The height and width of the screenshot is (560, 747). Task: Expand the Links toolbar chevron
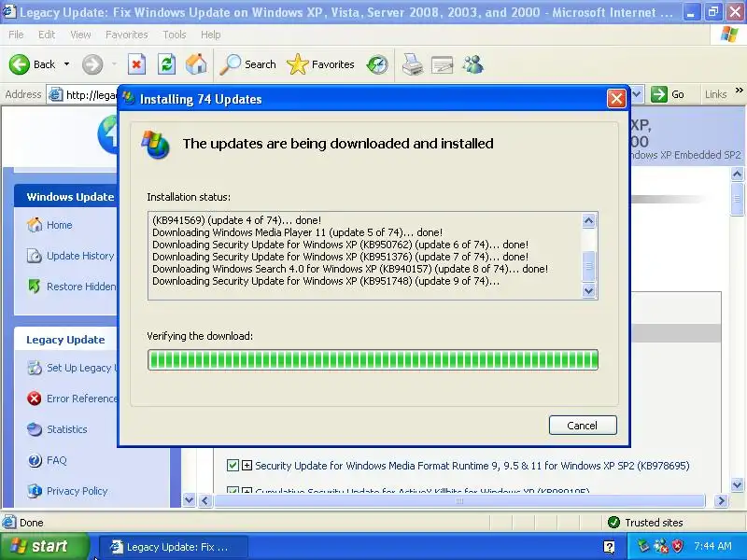click(739, 91)
